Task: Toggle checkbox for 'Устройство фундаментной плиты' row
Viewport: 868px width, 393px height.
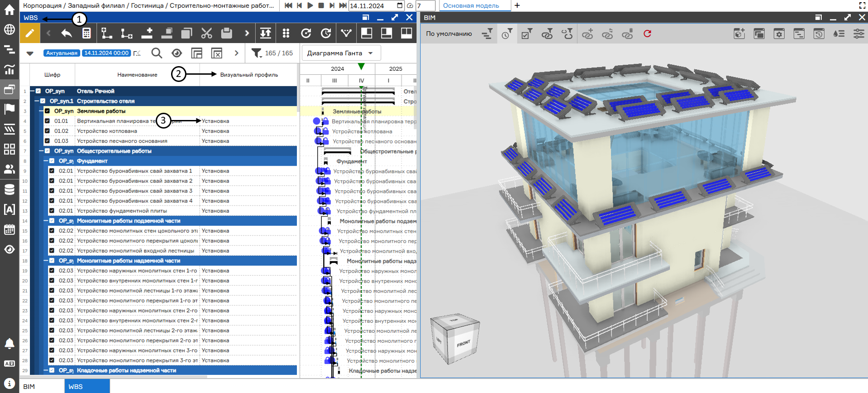Action: 52,211
